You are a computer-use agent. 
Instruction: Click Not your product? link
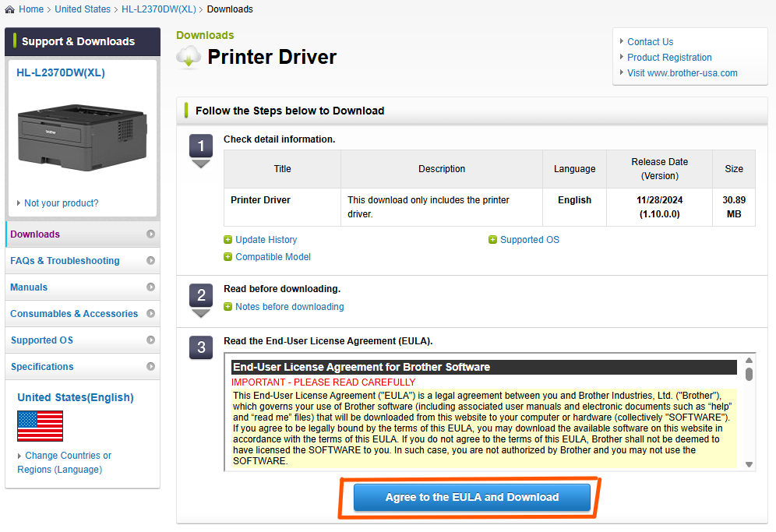click(62, 203)
